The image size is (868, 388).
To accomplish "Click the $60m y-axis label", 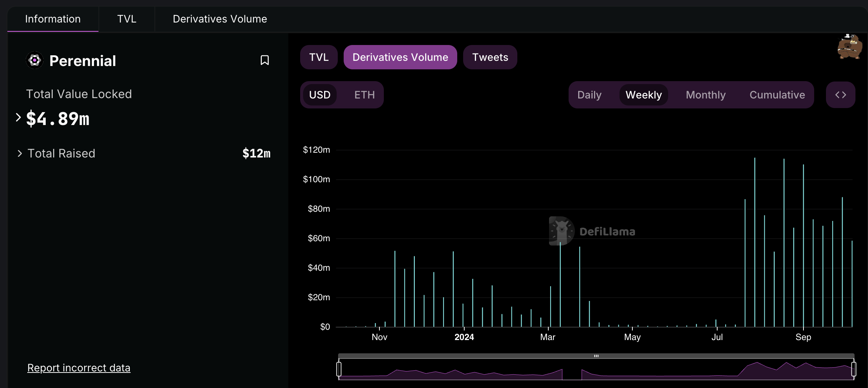I will point(319,238).
